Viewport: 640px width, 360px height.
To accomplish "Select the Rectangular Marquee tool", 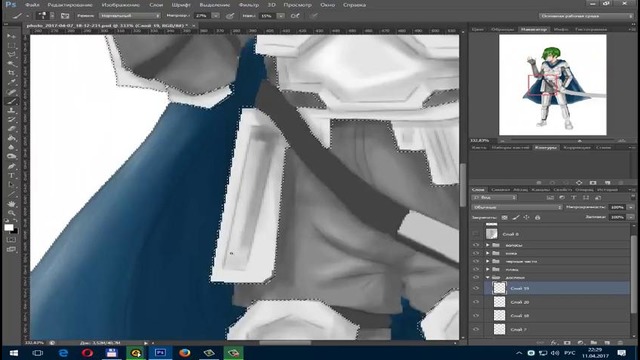I will 11,46.
